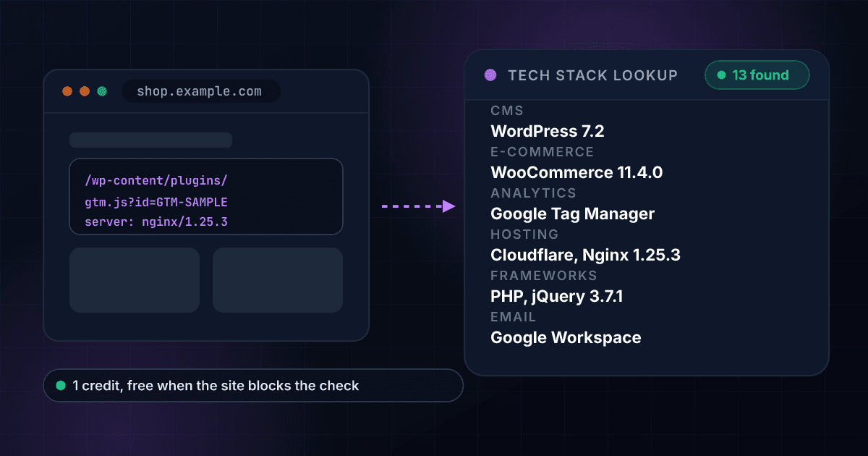Click the ANALYTICS category label
Image resolution: width=868 pixels, height=456 pixels.
tap(534, 193)
